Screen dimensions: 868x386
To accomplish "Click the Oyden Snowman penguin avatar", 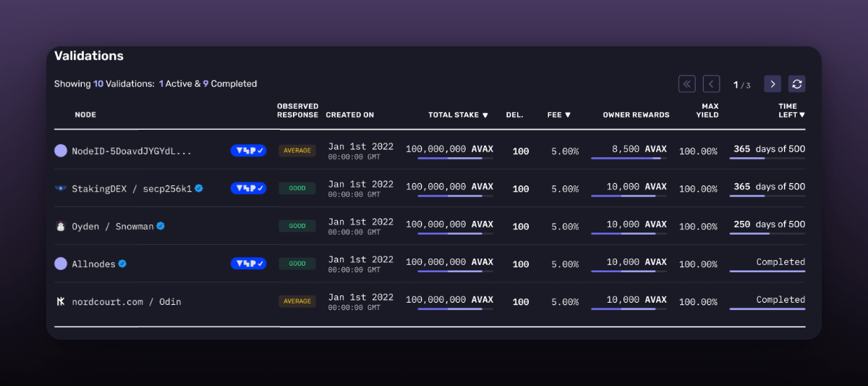I will point(61,226).
